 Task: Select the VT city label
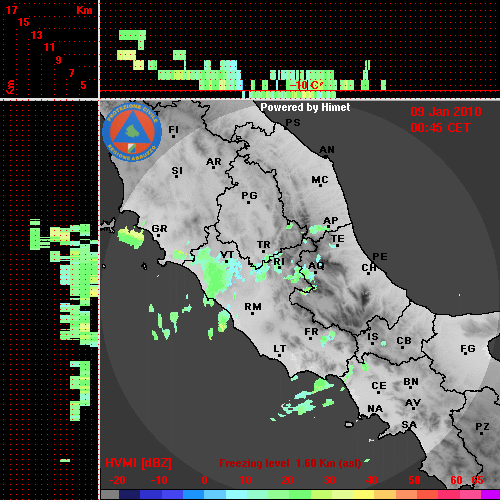point(227,255)
